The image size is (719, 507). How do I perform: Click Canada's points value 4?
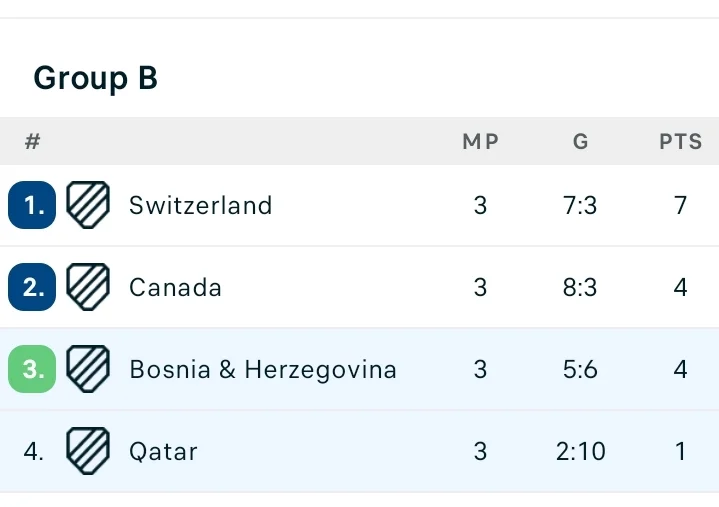(x=680, y=288)
